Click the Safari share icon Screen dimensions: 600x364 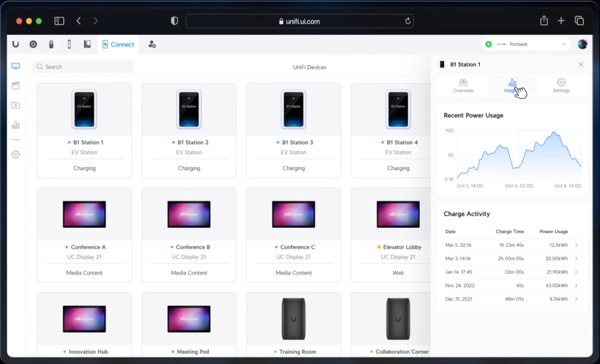544,21
